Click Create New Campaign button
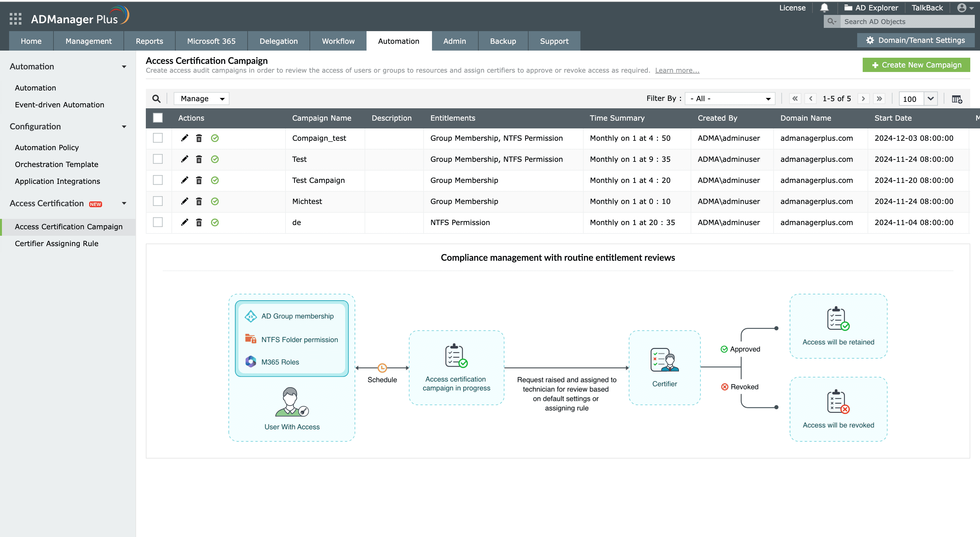This screenshot has height=537, width=980. coord(916,65)
